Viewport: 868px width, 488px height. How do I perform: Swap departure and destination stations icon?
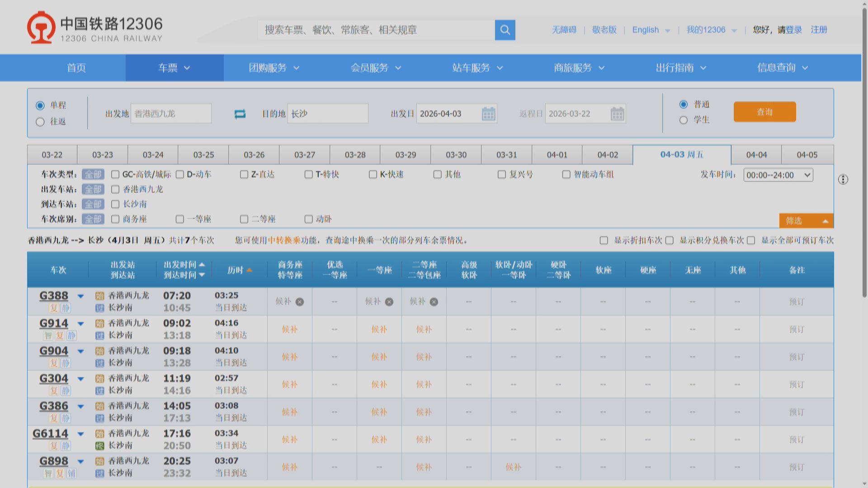240,114
